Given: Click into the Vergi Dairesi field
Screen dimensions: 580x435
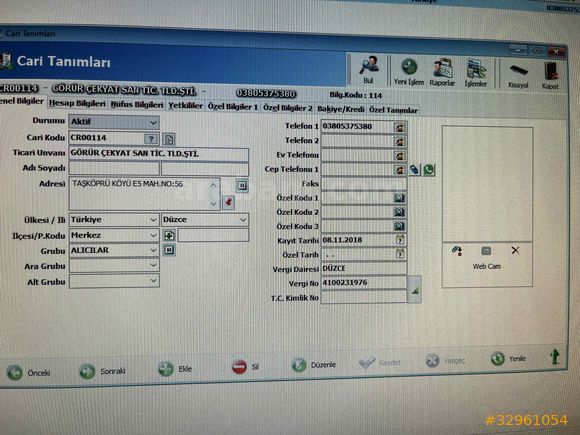Looking at the screenshot, I should click(364, 268).
